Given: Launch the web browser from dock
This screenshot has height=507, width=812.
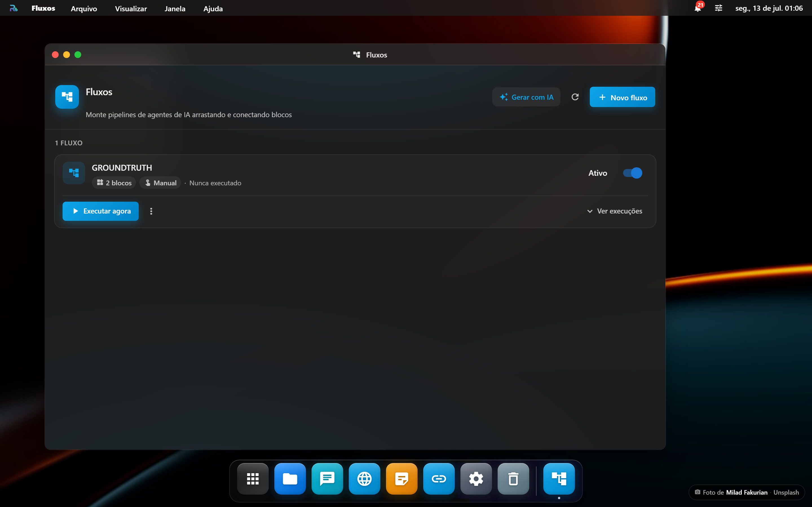Looking at the screenshot, I should [364, 479].
